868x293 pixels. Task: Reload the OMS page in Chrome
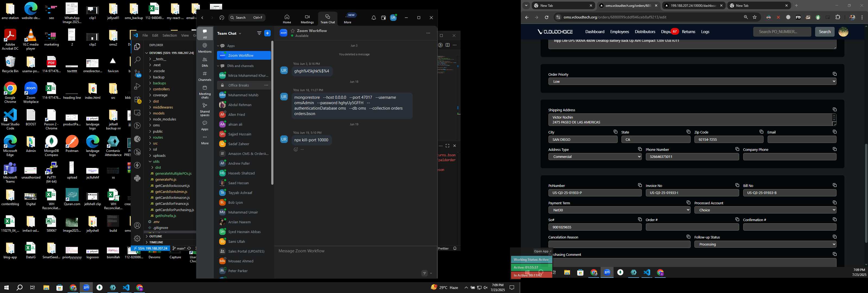click(547, 17)
